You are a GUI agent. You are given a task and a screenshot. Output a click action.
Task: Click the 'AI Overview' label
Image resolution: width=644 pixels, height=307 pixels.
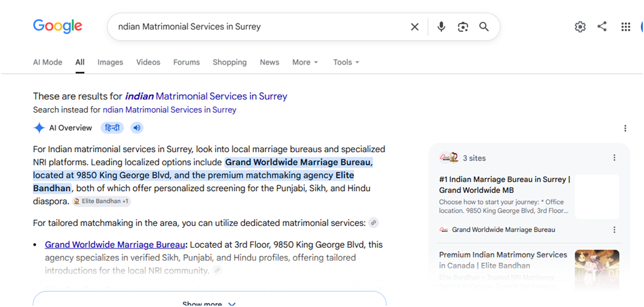click(x=70, y=128)
